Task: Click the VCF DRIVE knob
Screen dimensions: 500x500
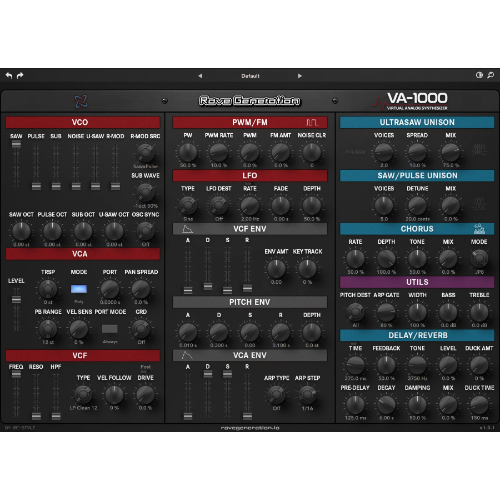Action: point(145,395)
